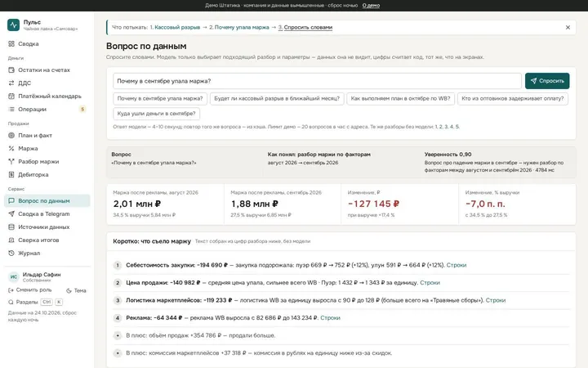The image size is (588, 368).
Task: Click chip Как выполняем план в октябре по WB?
Action: [400, 98]
